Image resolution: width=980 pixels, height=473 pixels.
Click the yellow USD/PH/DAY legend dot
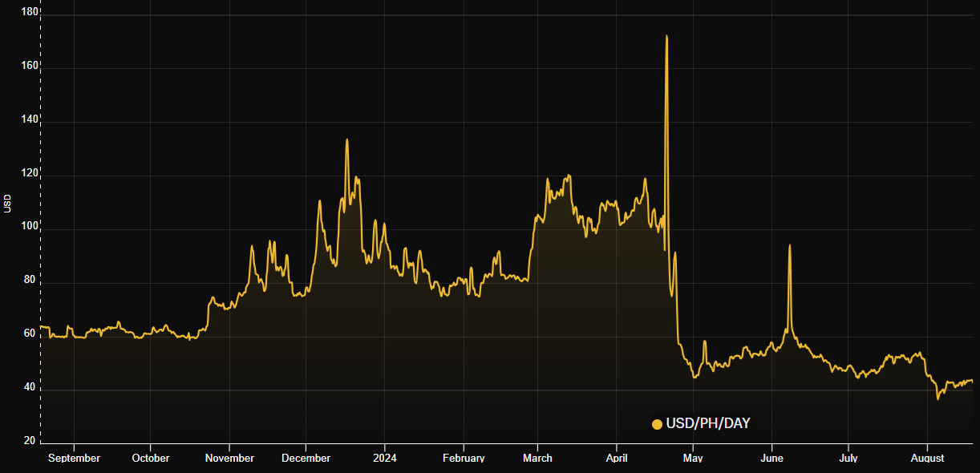coord(657,424)
